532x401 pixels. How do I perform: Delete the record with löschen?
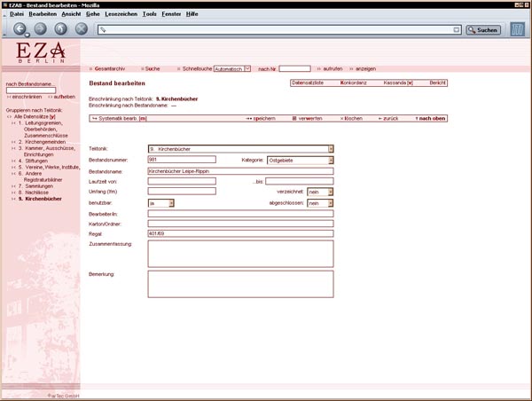tap(353, 119)
